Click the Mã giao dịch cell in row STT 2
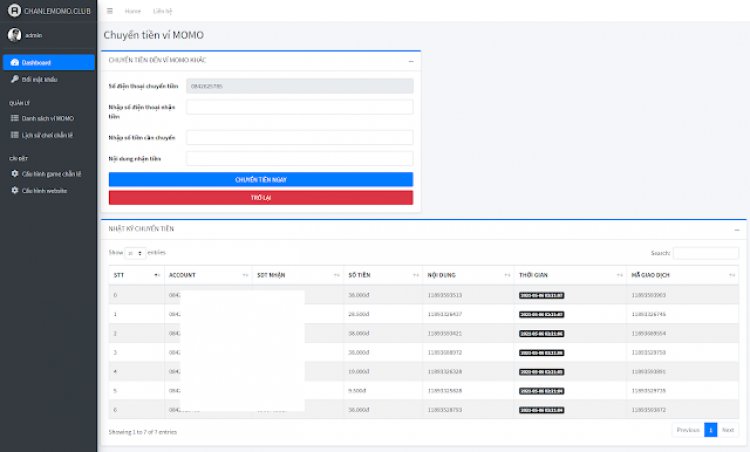 pos(683,333)
